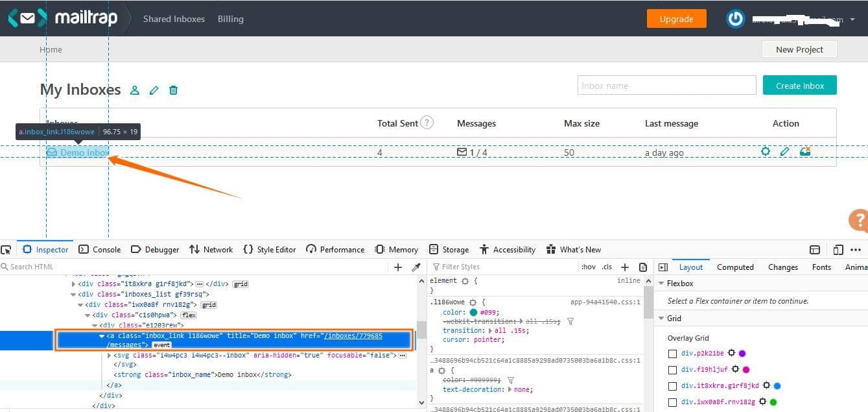Screen dimensions: 868x412
Task: Switch to the Computed sidebar tab
Action: (x=735, y=267)
